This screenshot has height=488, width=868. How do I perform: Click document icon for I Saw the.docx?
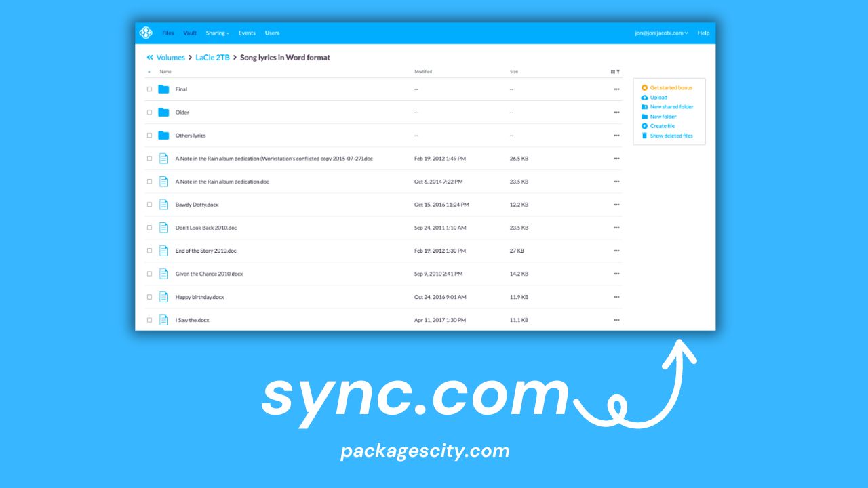click(x=163, y=320)
